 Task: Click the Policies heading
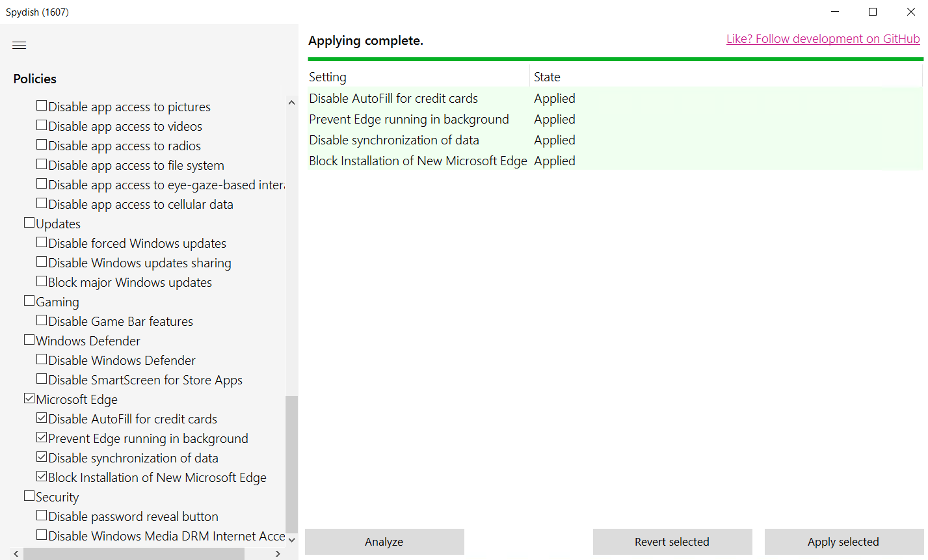coord(35,79)
